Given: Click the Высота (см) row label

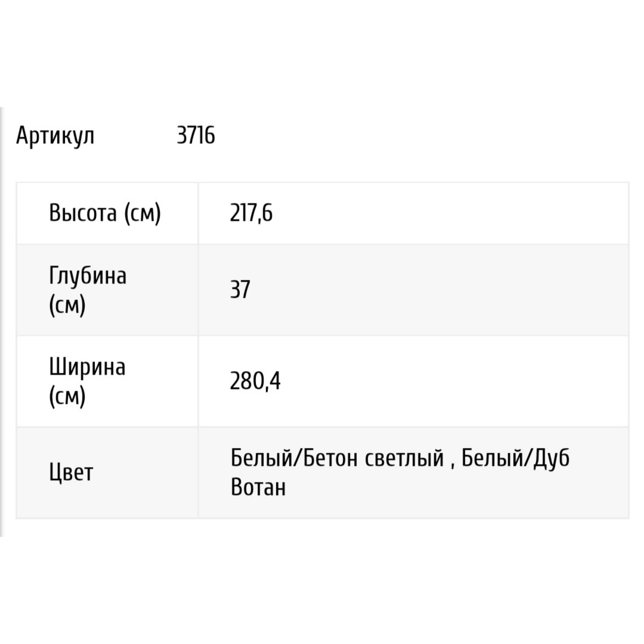Looking at the screenshot, I should point(105,213).
